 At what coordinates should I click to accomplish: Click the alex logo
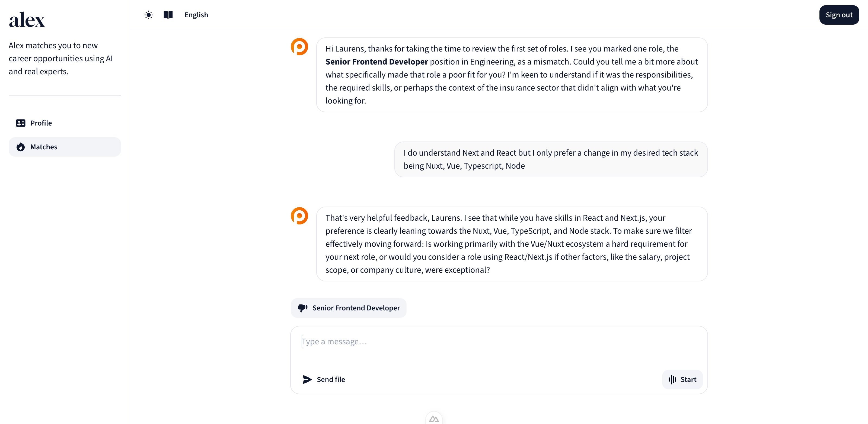[27, 20]
